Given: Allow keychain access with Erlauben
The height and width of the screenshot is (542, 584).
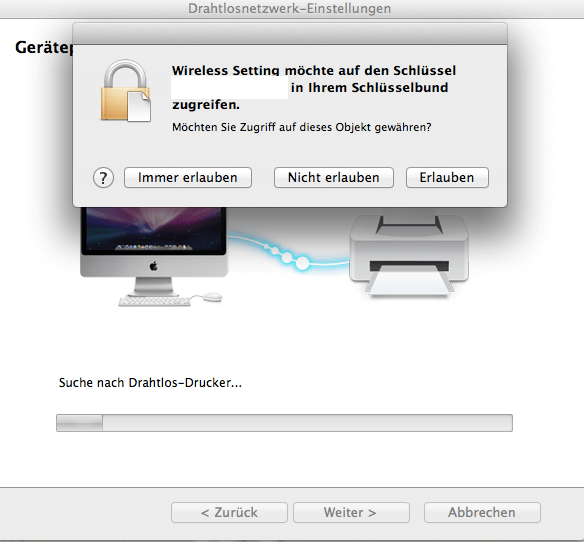Looking at the screenshot, I should (x=447, y=177).
